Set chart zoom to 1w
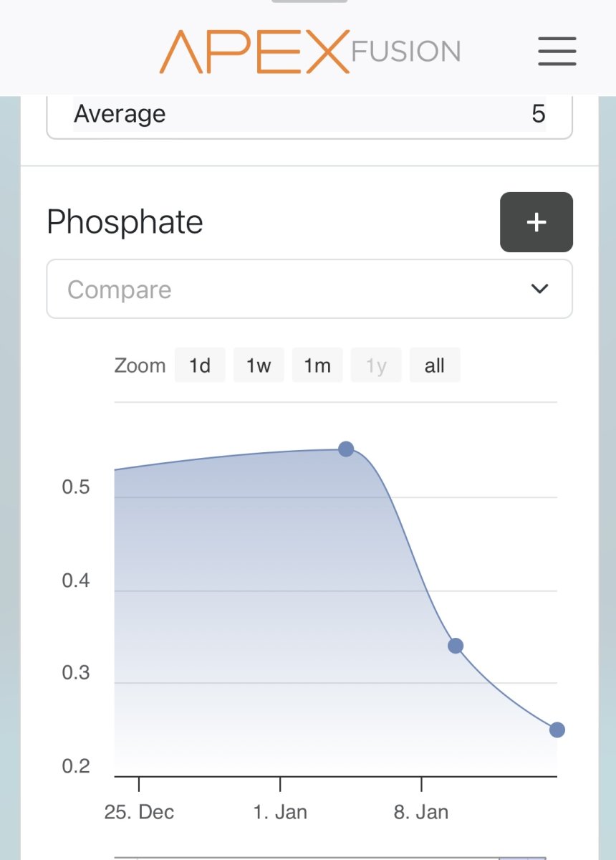This screenshot has height=860, width=616. click(259, 365)
